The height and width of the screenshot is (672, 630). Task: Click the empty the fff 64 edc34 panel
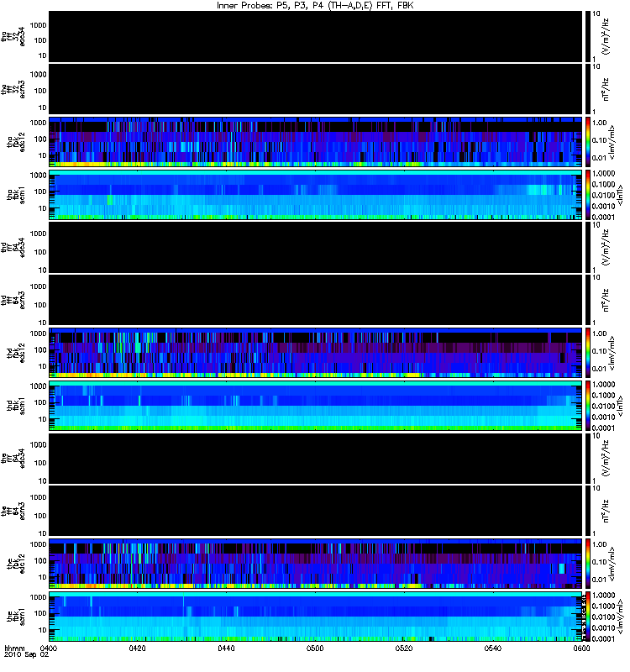(x=316, y=459)
